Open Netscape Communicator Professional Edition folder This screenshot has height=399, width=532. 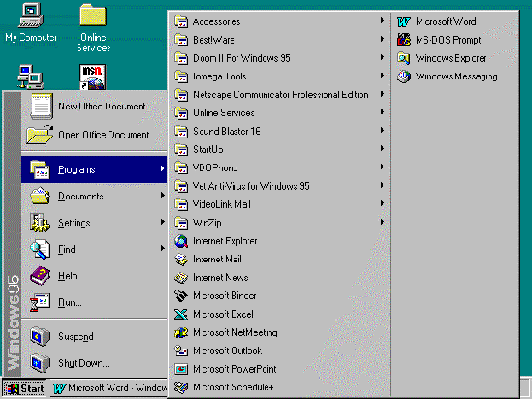click(280, 95)
